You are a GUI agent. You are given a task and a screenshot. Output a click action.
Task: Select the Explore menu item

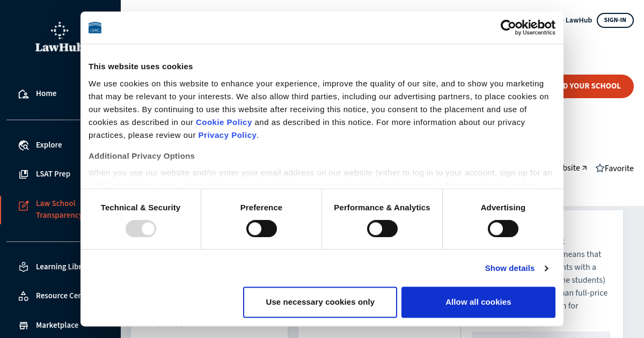coord(49,145)
